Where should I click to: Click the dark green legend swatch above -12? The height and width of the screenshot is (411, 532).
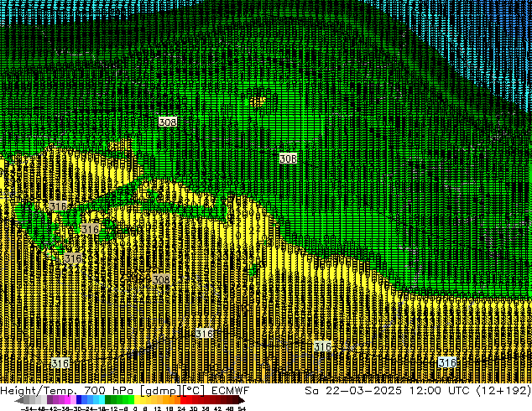point(108,399)
